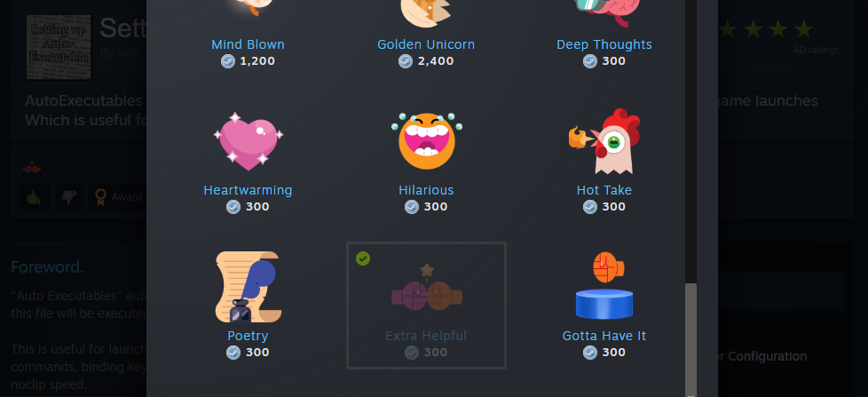Click the award dialog vertical scrollbar thumb

(690, 339)
